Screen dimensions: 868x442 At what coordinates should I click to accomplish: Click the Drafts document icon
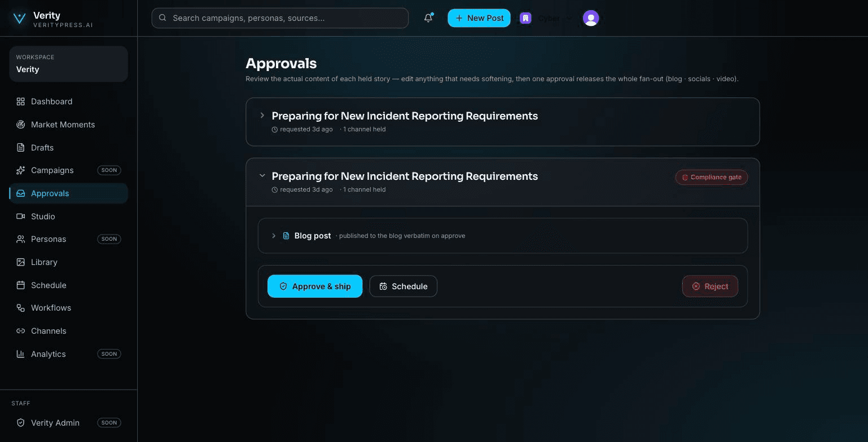pyautogui.click(x=21, y=148)
